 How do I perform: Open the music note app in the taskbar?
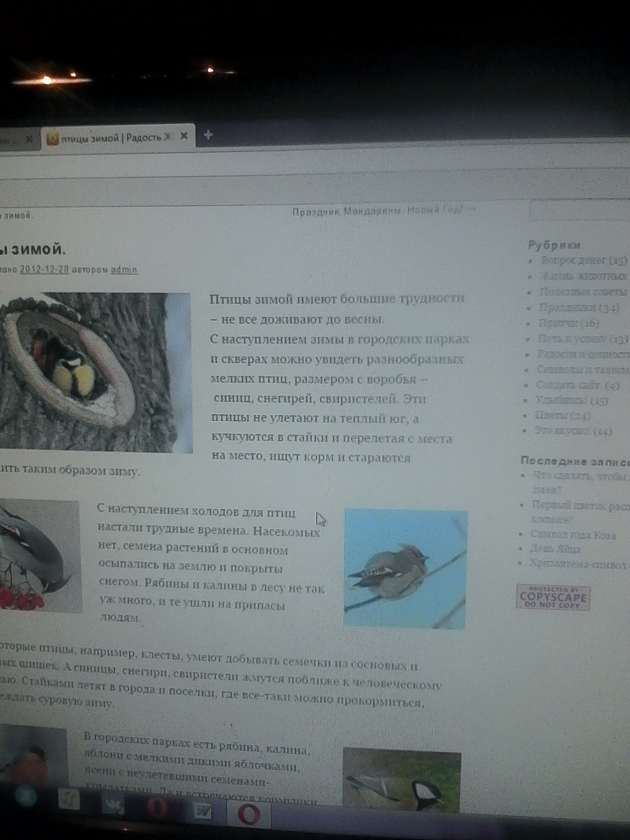coord(69,800)
